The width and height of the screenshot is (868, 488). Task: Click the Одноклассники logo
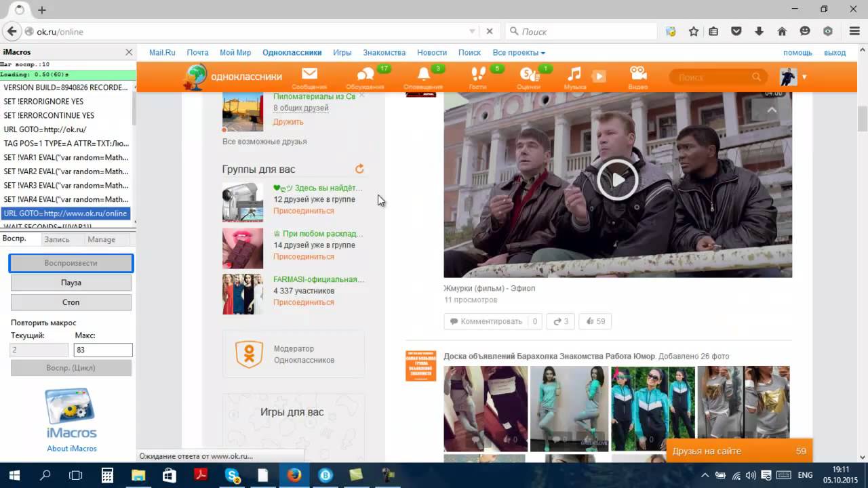[x=233, y=77]
